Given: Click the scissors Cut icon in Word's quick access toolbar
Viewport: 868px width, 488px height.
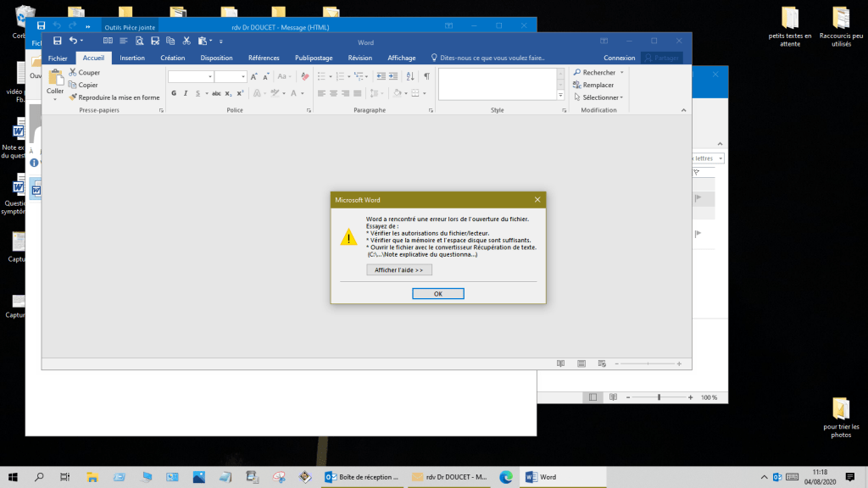Looking at the screenshot, I should [186, 41].
